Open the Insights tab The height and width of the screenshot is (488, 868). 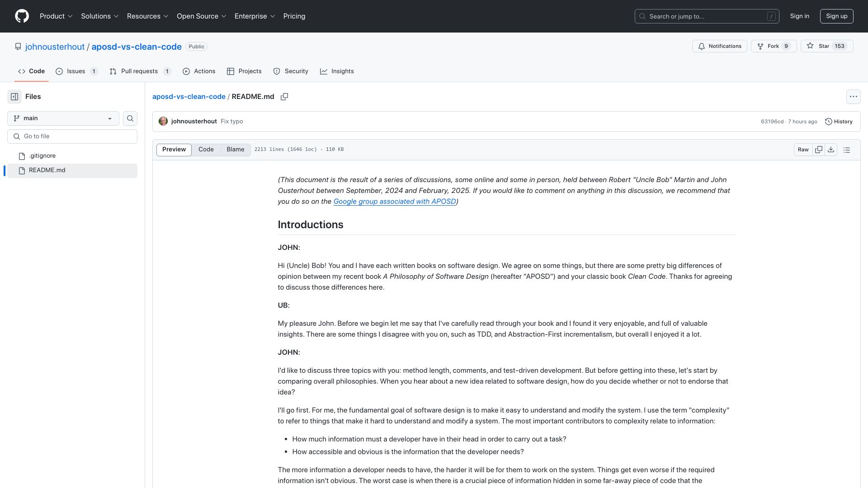point(337,71)
